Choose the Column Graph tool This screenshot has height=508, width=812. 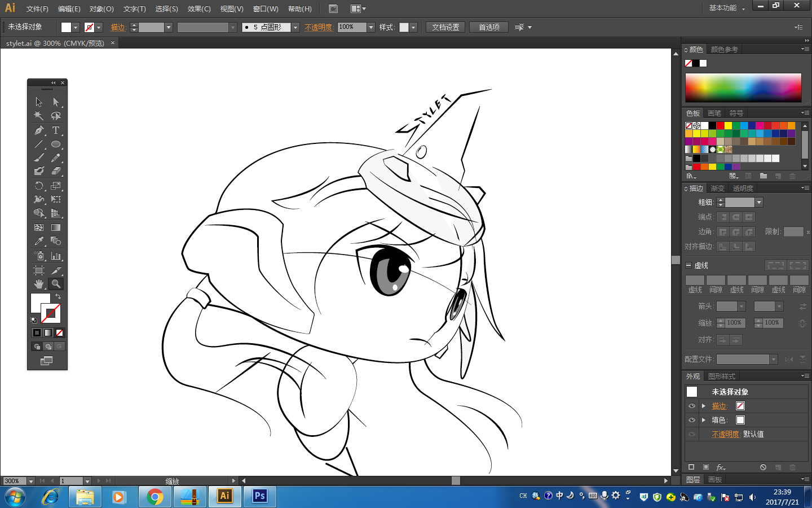pos(56,256)
